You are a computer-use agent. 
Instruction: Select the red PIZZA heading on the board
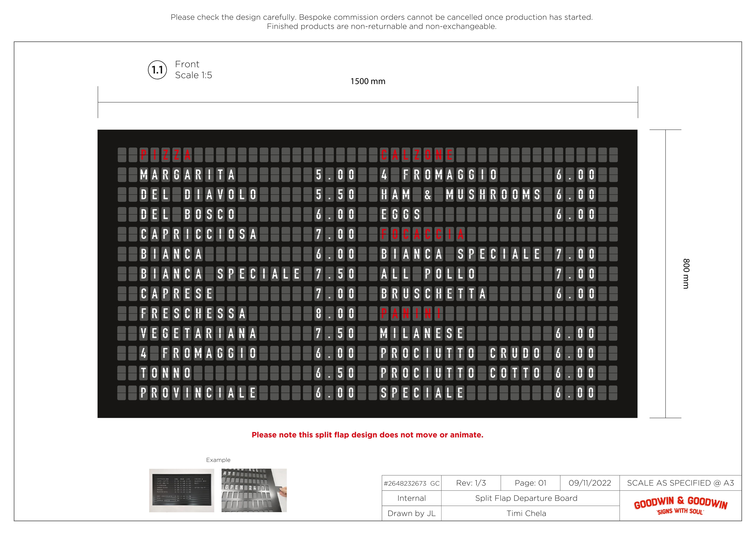[x=166, y=155]
